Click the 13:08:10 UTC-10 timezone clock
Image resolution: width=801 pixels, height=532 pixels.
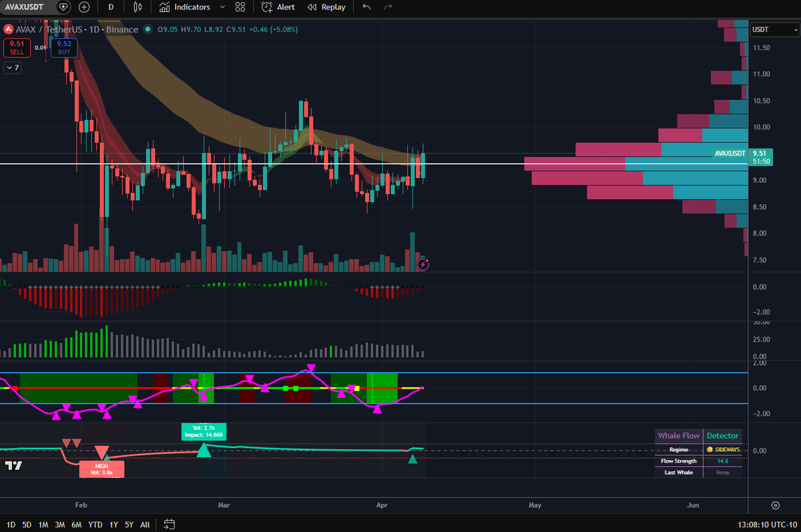coord(766,525)
